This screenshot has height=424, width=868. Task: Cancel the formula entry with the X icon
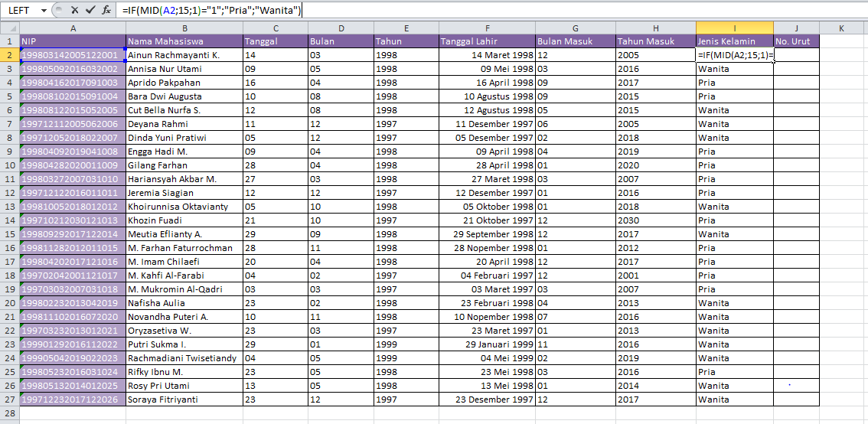(75, 10)
